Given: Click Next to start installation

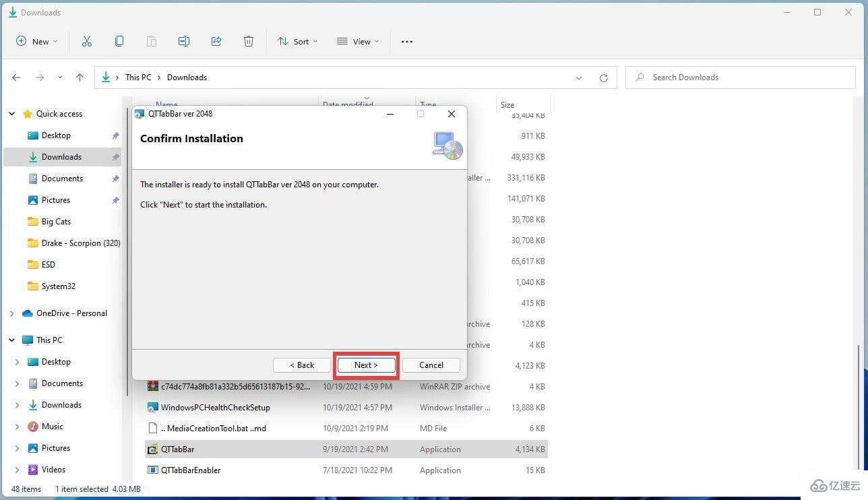Looking at the screenshot, I should [x=366, y=365].
